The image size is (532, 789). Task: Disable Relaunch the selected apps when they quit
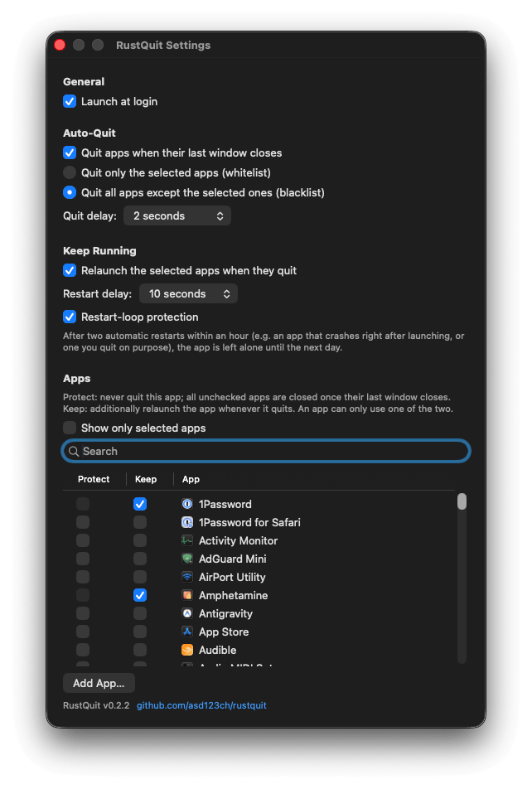click(70, 270)
